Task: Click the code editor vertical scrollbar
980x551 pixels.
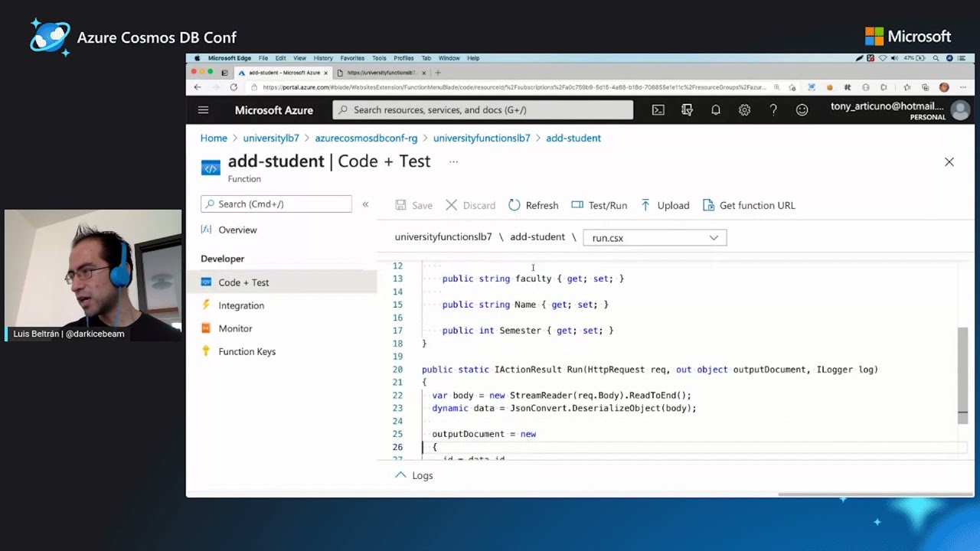Action: click(962, 375)
